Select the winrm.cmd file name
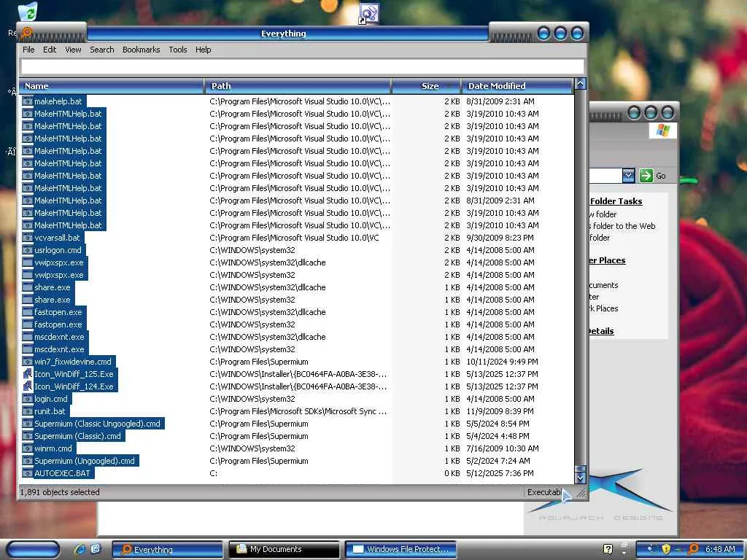Image resolution: width=747 pixels, height=560 pixels. point(53,448)
